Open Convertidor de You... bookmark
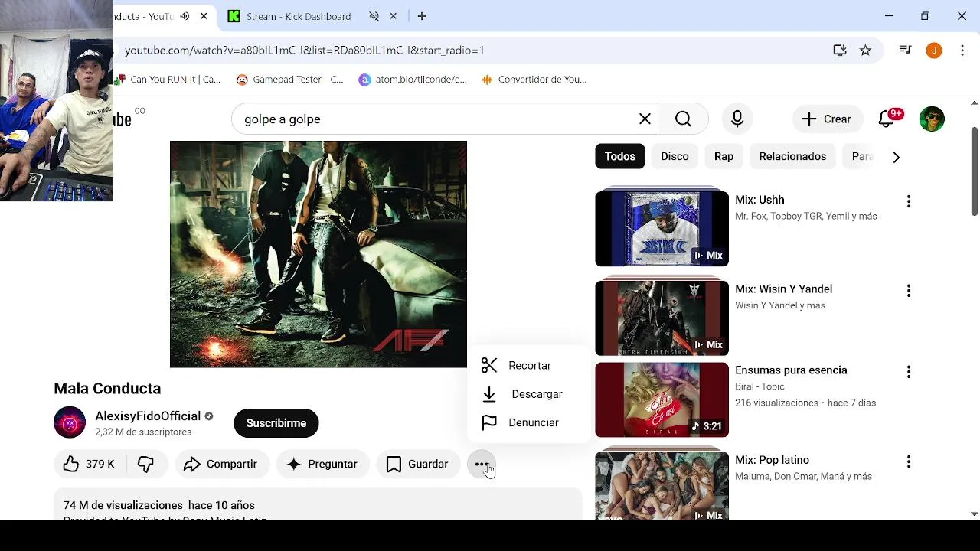Screen dimensions: 980x551 pyautogui.click(x=534, y=79)
